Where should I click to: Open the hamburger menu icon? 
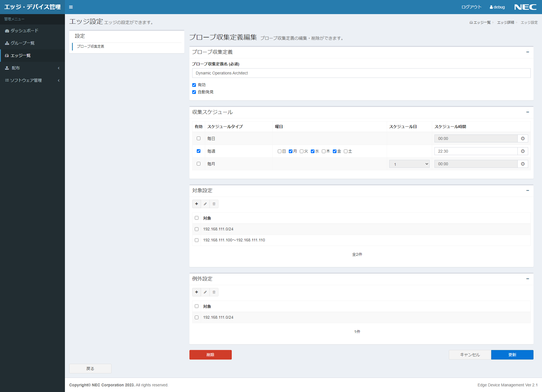(71, 7)
